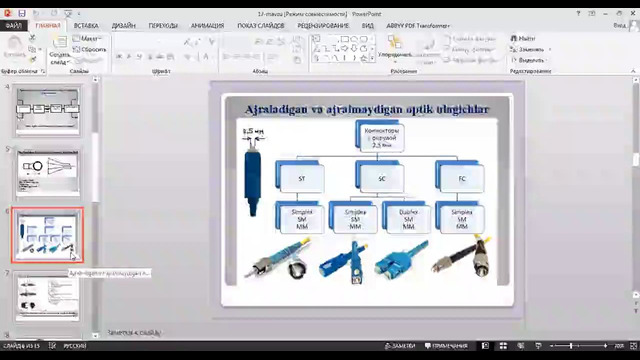Switch to the ВИД tab
Image resolution: width=640 pixels, height=360 pixels.
367,25
